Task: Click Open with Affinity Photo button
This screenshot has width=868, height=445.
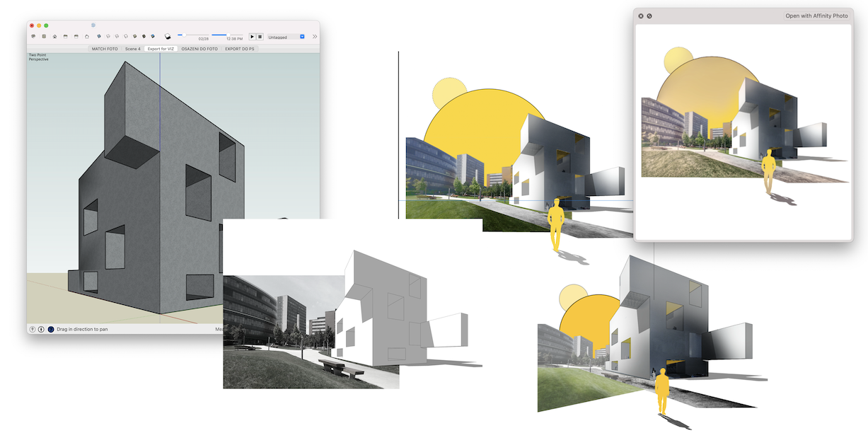Action: click(x=816, y=16)
